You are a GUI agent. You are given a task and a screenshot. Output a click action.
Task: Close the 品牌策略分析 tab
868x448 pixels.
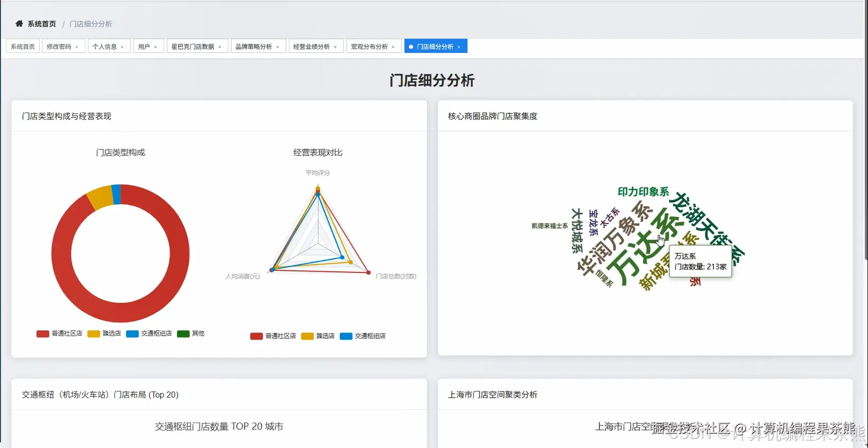[278, 47]
